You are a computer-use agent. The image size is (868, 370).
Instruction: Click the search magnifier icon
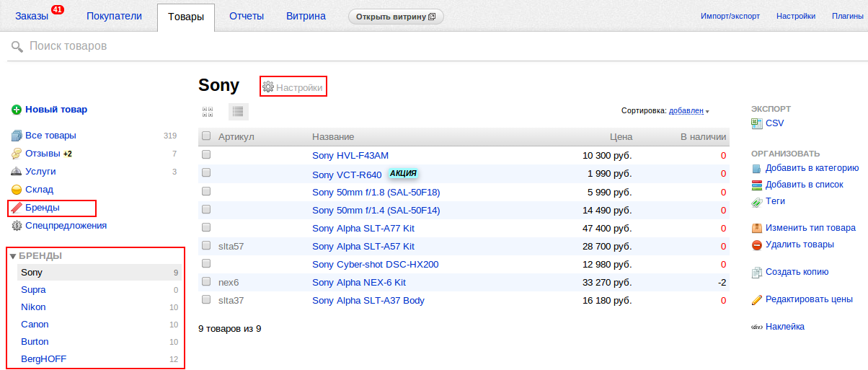point(17,48)
